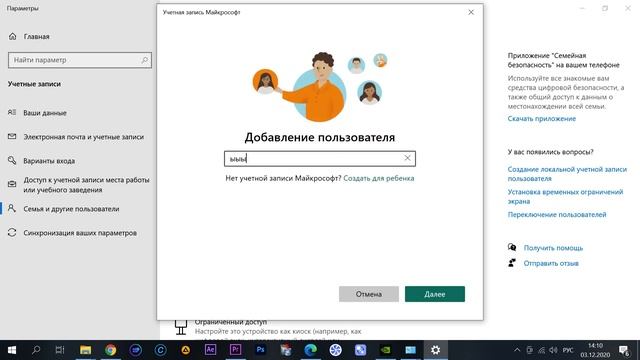Screen dimensions: 640x360
Task: Open Premiere Pro from the taskbar
Action: coord(235,350)
